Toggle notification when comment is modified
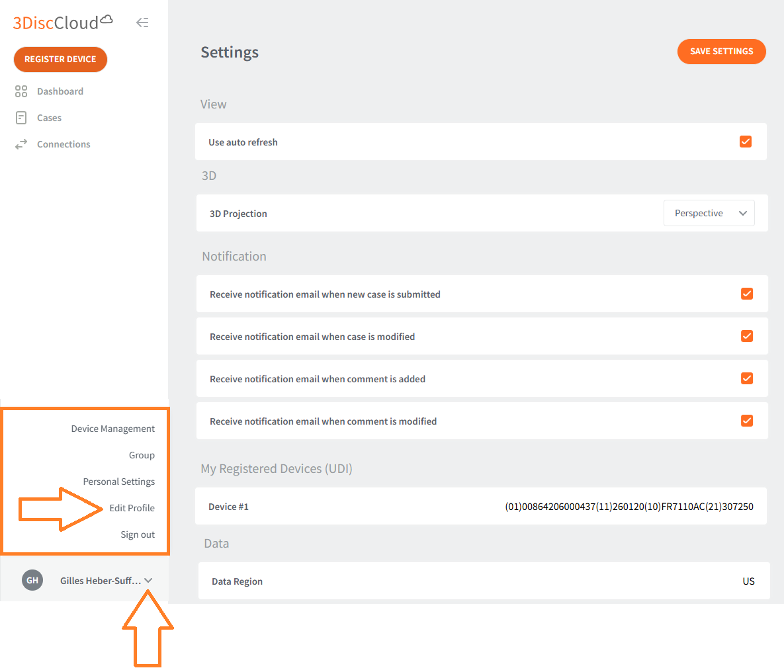 747,421
